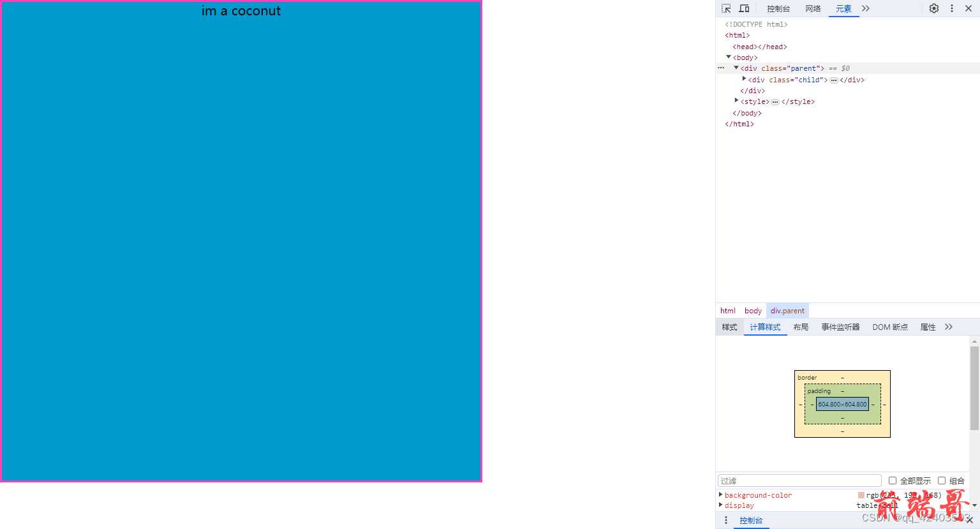Viewport: 980px width, 529px height.
Task: Open the 计算样式 computed subtab
Action: [x=765, y=327]
